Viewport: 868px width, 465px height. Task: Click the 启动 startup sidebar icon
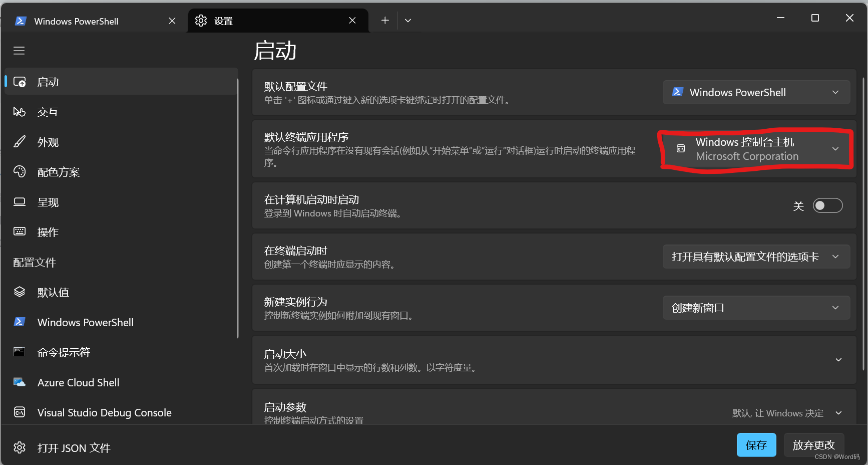tap(20, 82)
